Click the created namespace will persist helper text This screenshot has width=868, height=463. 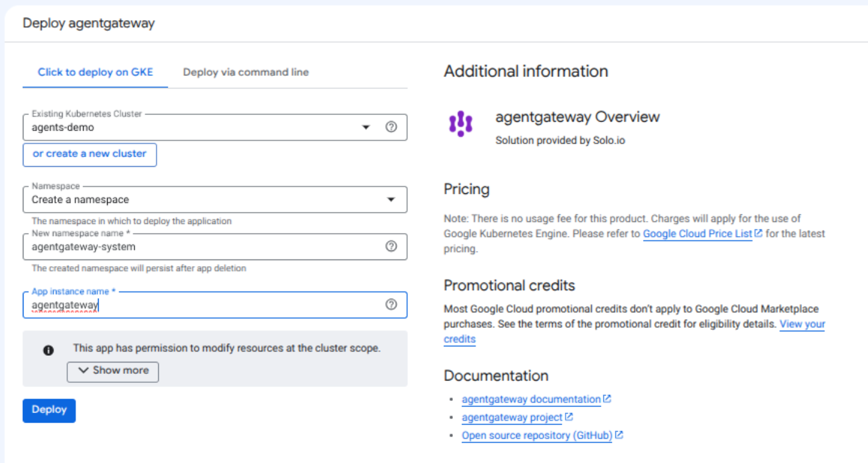(x=139, y=268)
